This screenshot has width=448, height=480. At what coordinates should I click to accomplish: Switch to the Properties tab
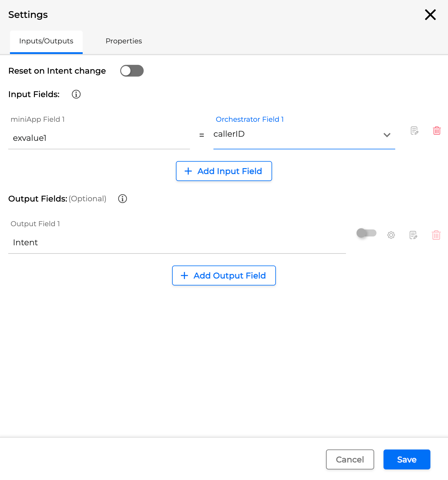coord(124,41)
